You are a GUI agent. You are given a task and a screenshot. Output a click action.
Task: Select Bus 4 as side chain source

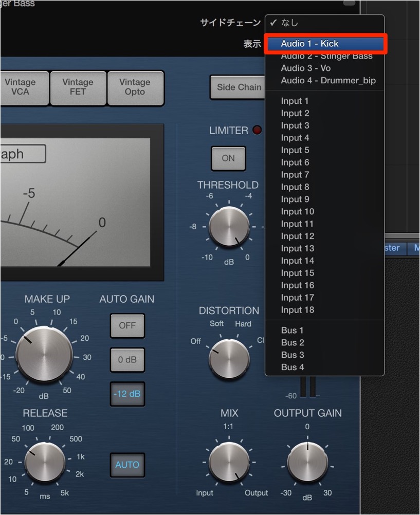(325, 367)
